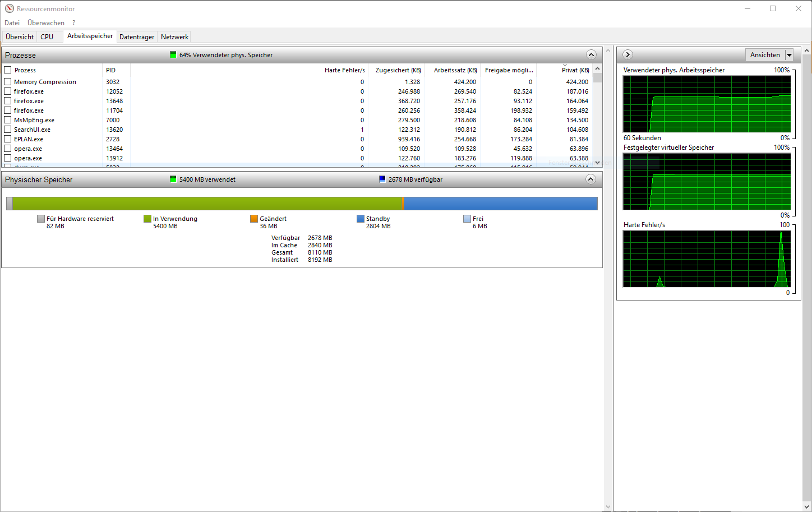The height and width of the screenshot is (512, 812).
Task: Collapse the Prozesse section
Action: pos(591,54)
